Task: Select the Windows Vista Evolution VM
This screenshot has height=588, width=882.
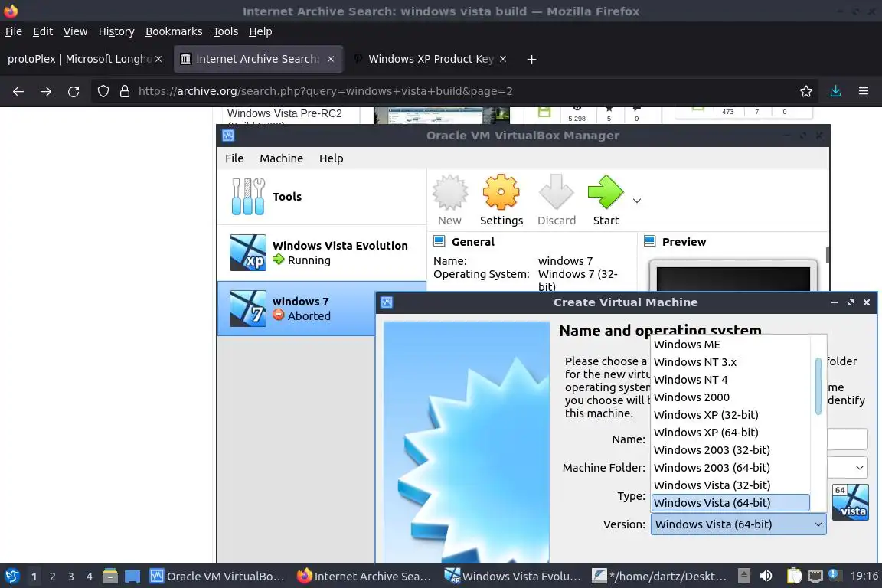Action: (x=322, y=253)
